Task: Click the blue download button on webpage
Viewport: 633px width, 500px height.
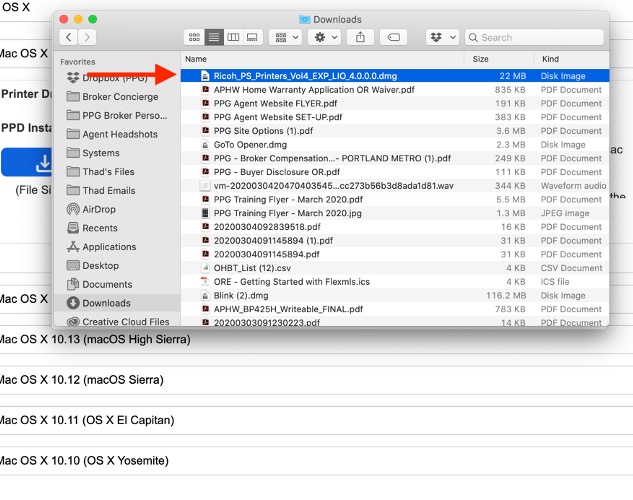Action: pyautogui.click(x=27, y=162)
